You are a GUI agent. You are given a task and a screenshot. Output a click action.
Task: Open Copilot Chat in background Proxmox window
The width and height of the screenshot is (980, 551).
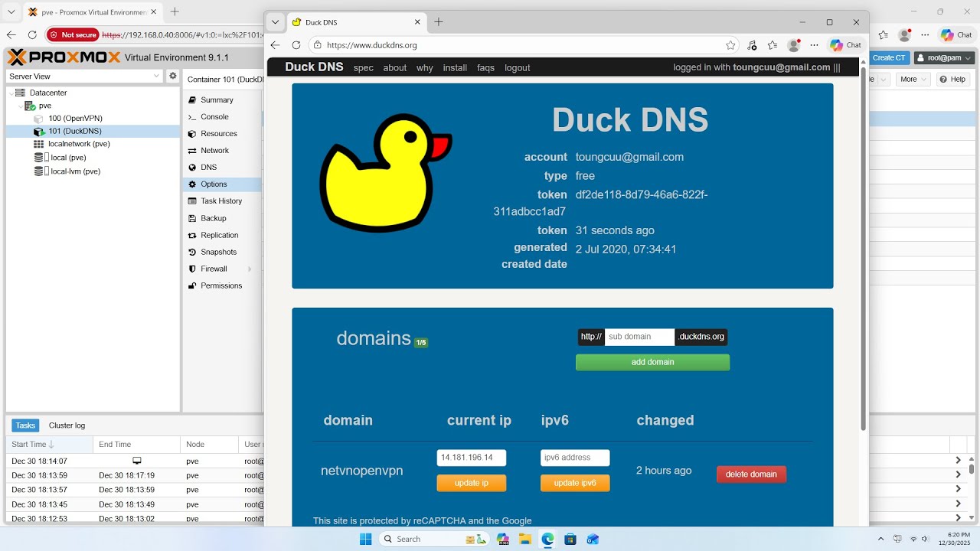(956, 34)
